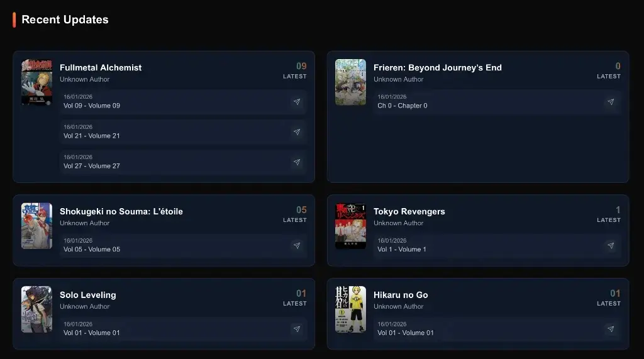
Task: Open Frieren: Beyond Journey's End cover thumbnail
Action: pyautogui.click(x=350, y=82)
